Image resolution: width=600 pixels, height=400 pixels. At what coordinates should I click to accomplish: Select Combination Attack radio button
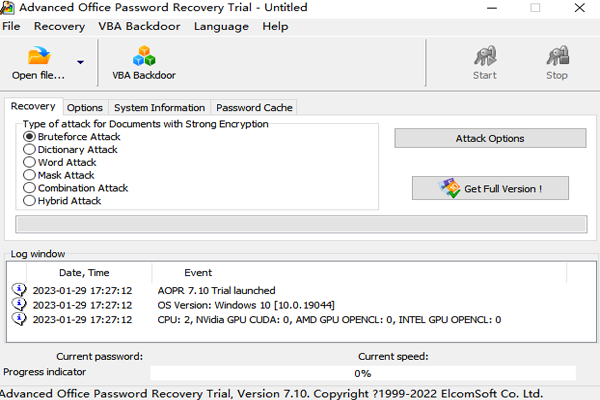(29, 188)
